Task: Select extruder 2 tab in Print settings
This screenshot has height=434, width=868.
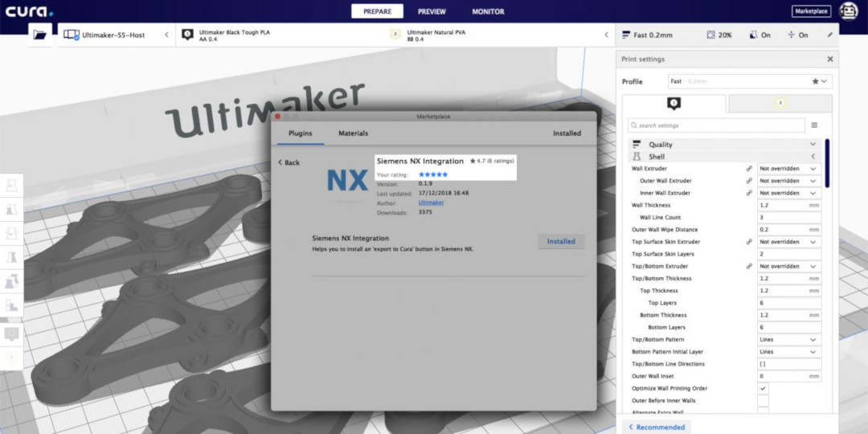Action: tap(780, 104)
